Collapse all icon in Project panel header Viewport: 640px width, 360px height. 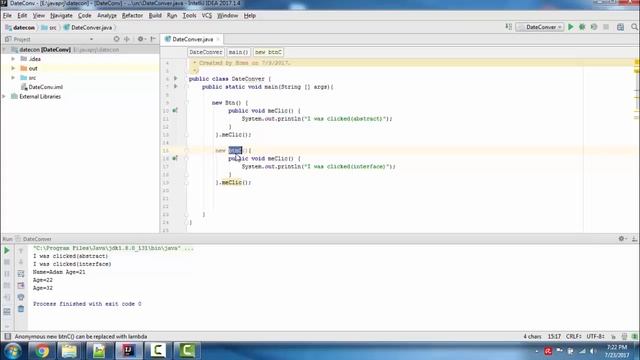(x=127, y=39)
